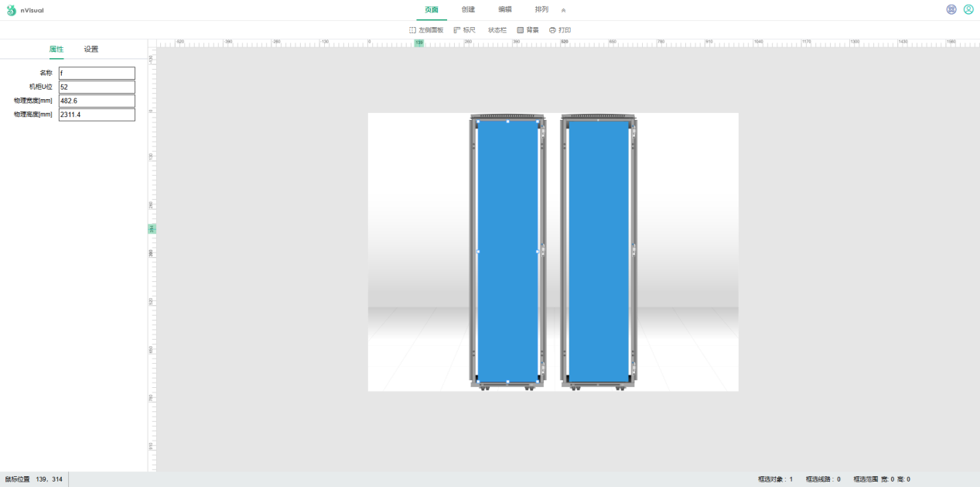Click the 打印 print icon
The image size is (980, 487).
pos(560,30)
